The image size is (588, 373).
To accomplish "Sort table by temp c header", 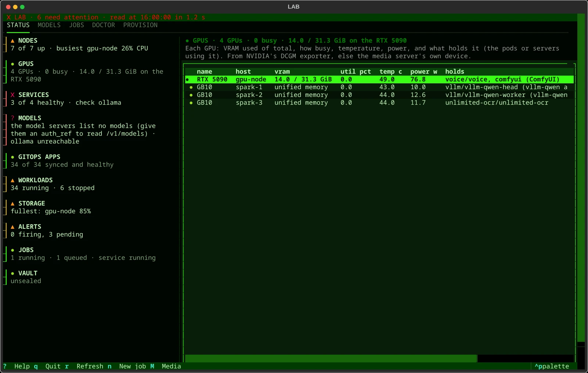I will [x=391, y=72].
